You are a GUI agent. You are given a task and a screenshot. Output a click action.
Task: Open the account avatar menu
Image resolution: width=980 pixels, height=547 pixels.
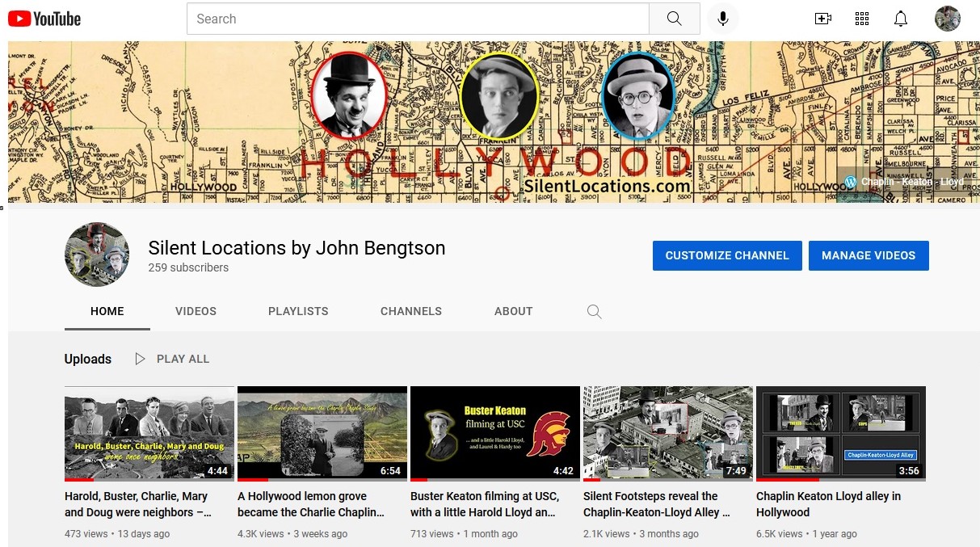click(947, 19)
